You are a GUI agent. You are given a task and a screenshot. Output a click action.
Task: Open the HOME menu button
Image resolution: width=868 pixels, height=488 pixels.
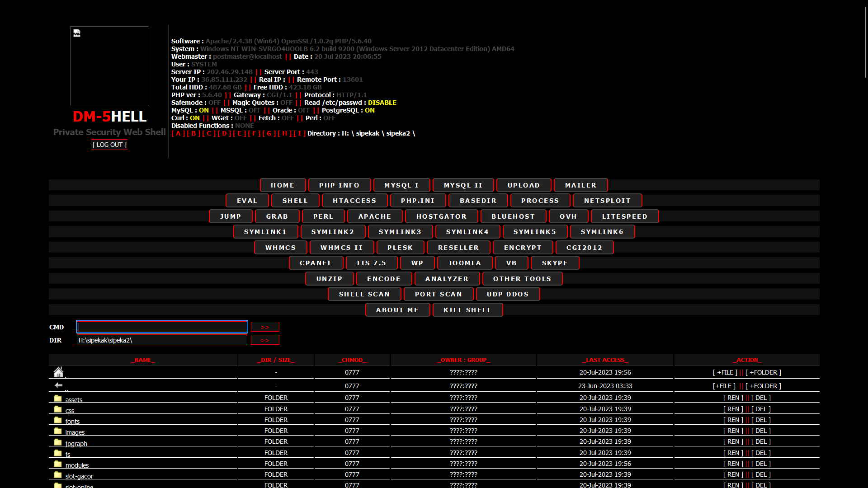[283, 185]
